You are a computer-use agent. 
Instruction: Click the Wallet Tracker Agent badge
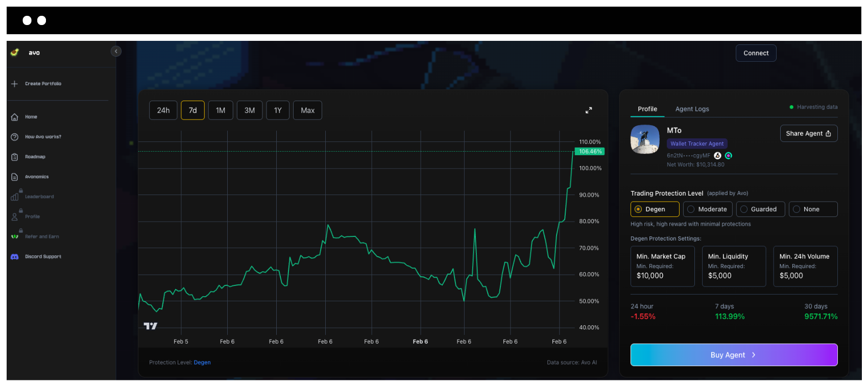tap(697, 144)
